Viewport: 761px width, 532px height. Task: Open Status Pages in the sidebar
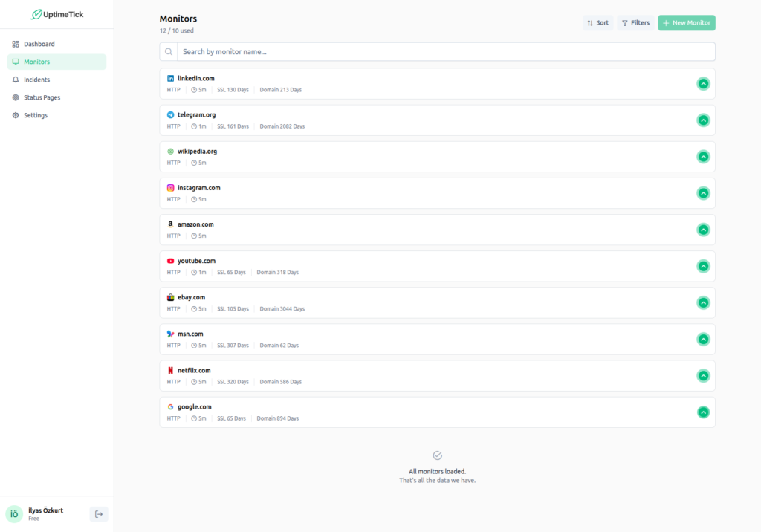[x=42, y=97]
